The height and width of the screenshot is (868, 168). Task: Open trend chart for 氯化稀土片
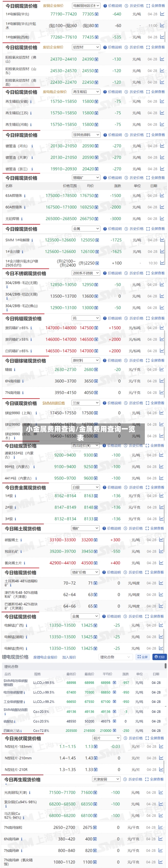click(x=162, y=563)
